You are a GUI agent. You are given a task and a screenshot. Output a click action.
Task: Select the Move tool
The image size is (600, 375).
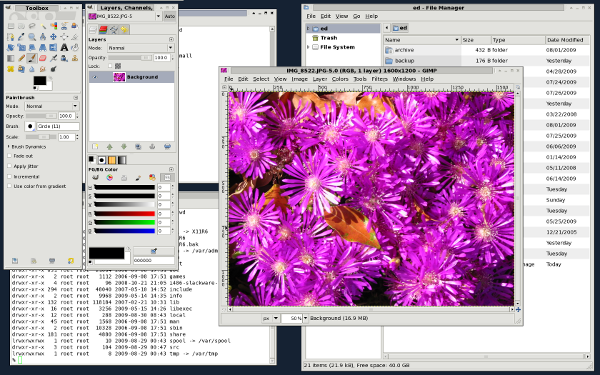(54, 37)
